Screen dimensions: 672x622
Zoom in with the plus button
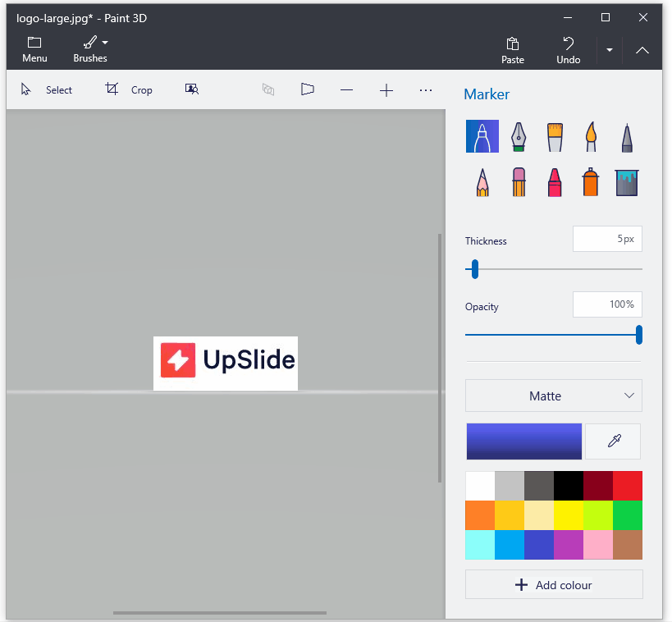386,90
